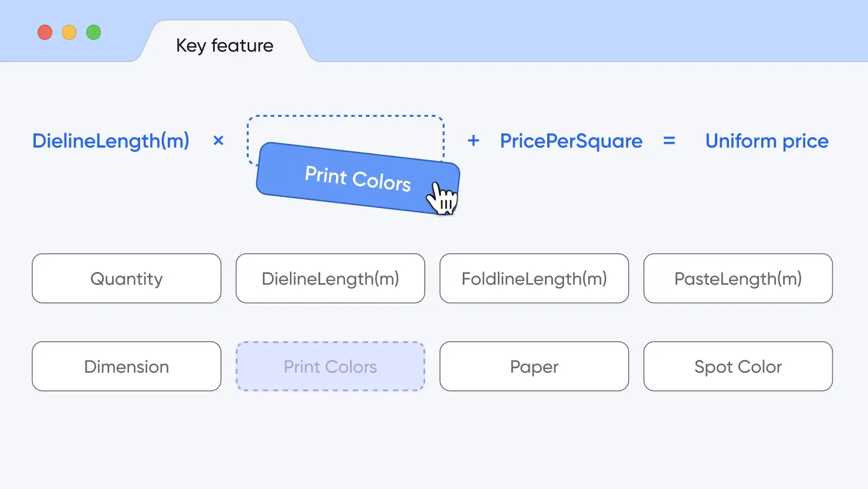
Task: Pick the FoldlineLength(m) variable button
Action: (534, 279)
